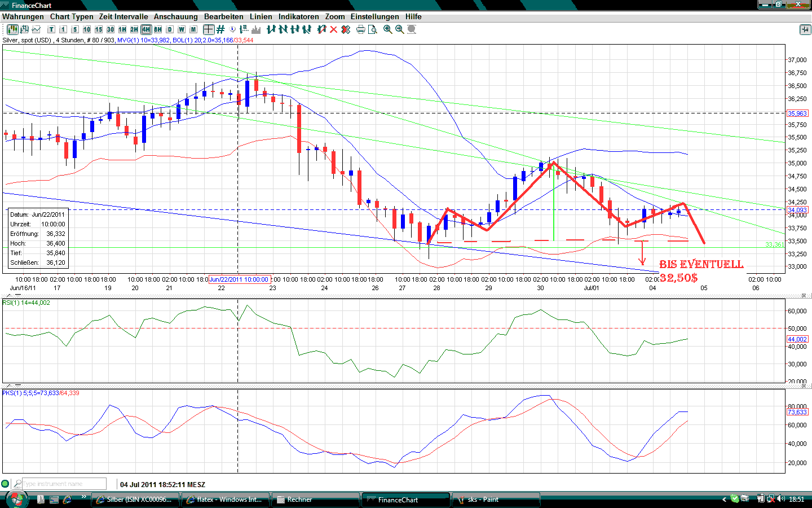
Task: Set interval to 1H
Action: click(x=122, y=29)
